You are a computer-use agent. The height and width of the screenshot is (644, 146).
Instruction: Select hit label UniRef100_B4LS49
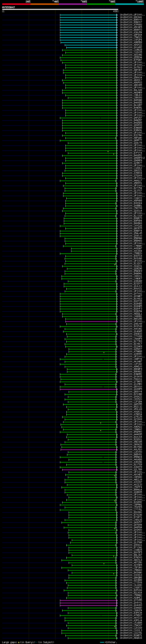(x=131, y=90)
